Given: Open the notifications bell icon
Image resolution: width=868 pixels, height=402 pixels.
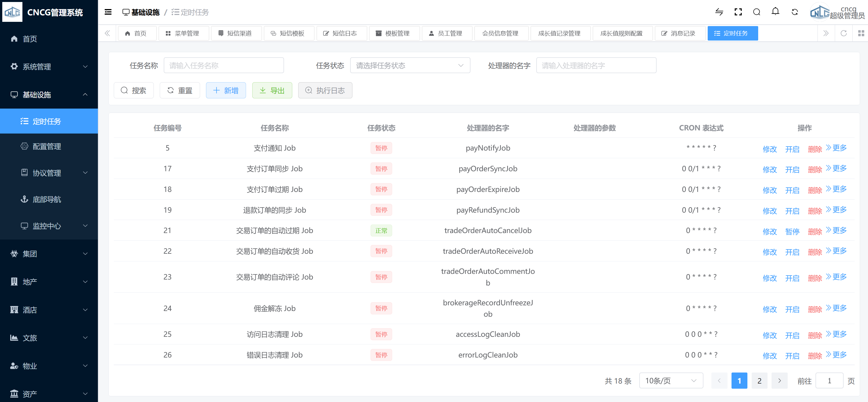Looking at the screenshot, I should pyautogui.click(x=775, y=12).
